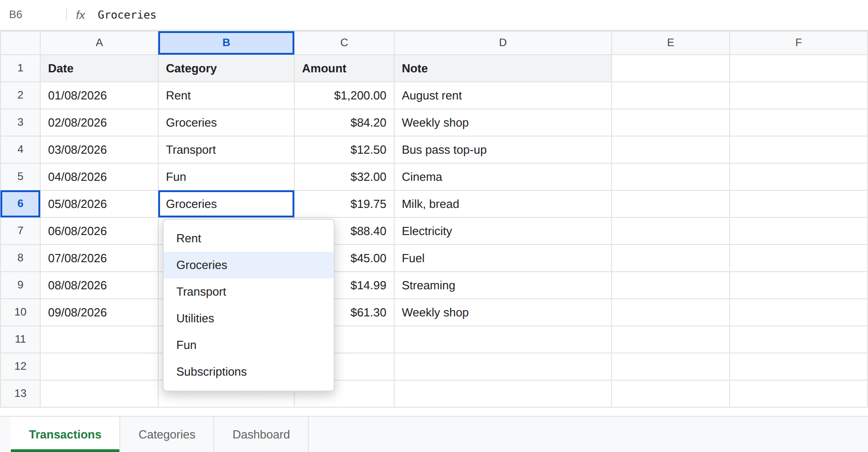Click the Fuel note cell

pos(503,258)
